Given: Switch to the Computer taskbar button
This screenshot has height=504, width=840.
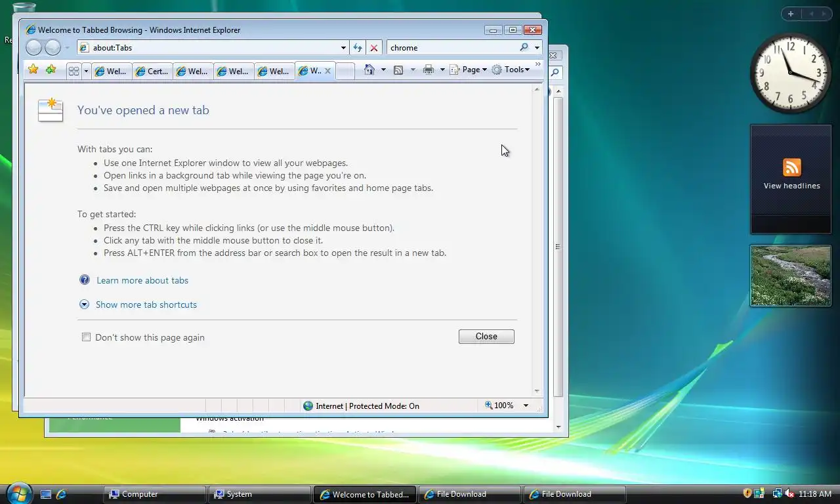Looking at the screenshot, I should pos(155,494).
